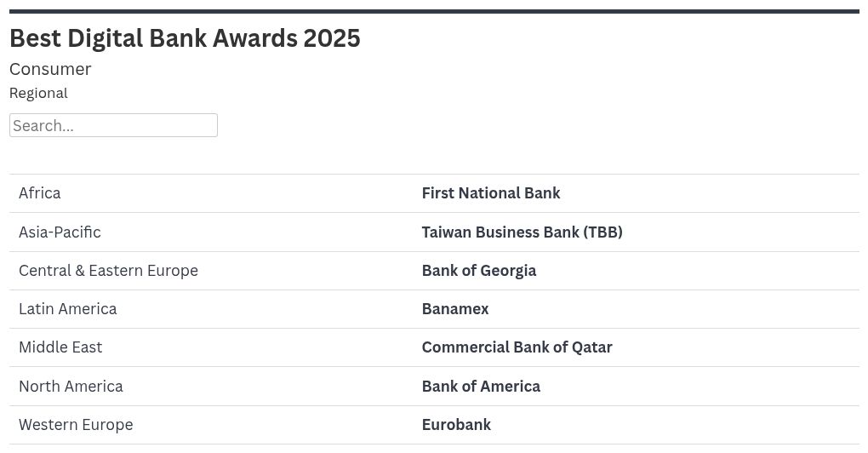This screenshot has height=453, width=868.
Task: Click Bank of America winner
Action: click(x=481, y=387)
